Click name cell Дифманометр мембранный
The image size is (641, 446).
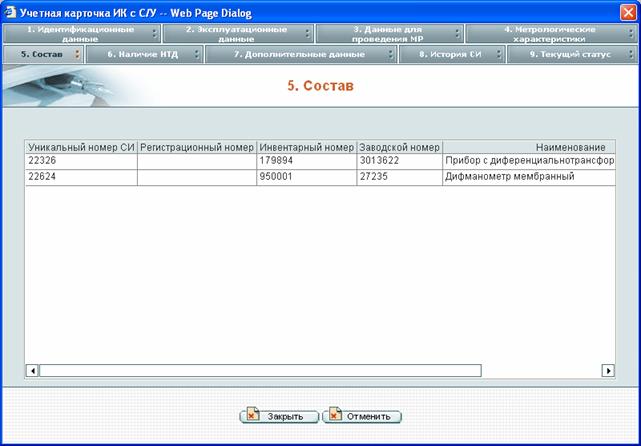tap(529, 177)
